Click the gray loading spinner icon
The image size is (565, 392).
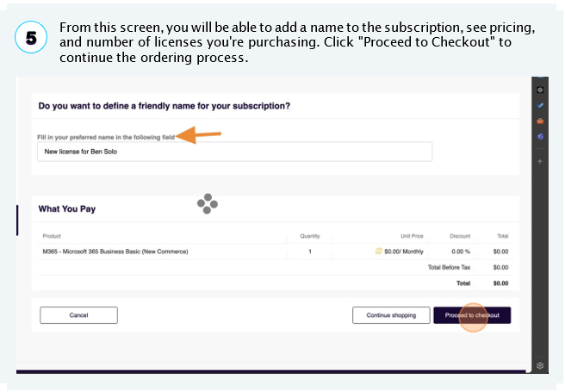coord(208,203)
